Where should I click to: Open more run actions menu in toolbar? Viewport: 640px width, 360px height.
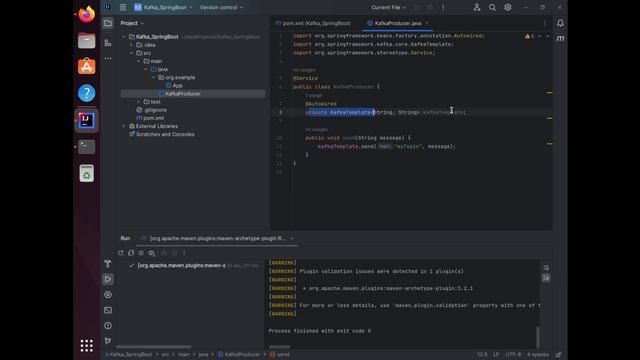pos(443,7)
